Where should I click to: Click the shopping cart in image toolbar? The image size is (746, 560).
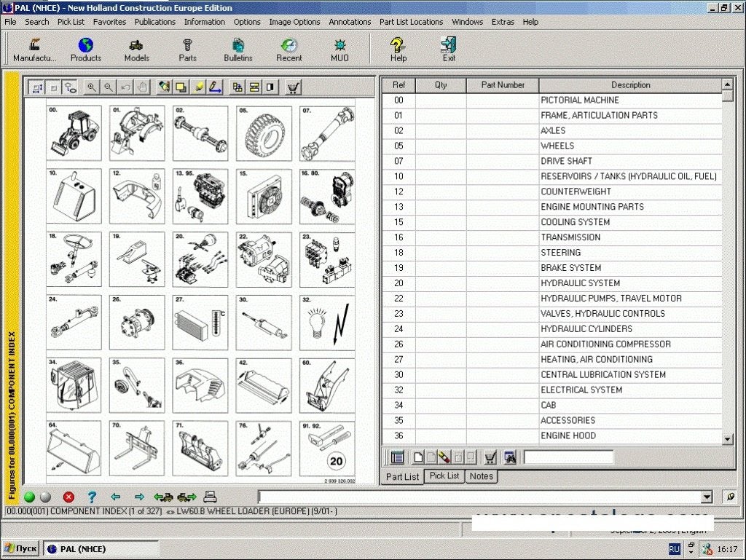[293, 87]
